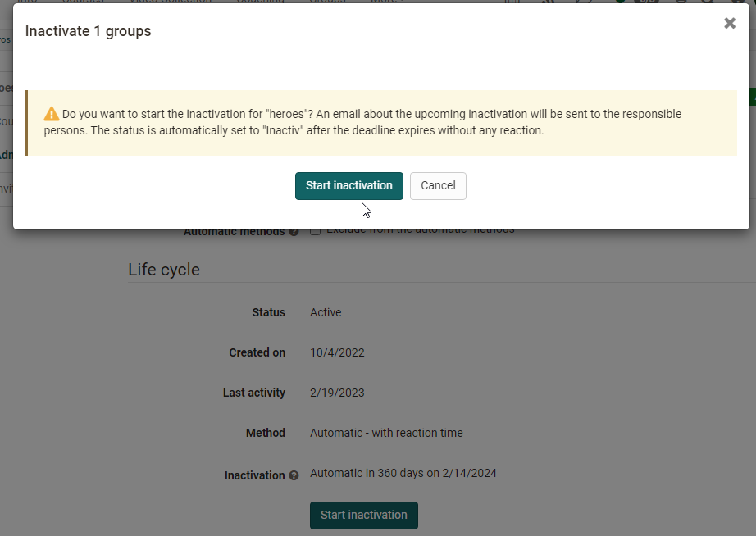Click the Life cycle section heading

pyautogui.click(x=164, y=270)
